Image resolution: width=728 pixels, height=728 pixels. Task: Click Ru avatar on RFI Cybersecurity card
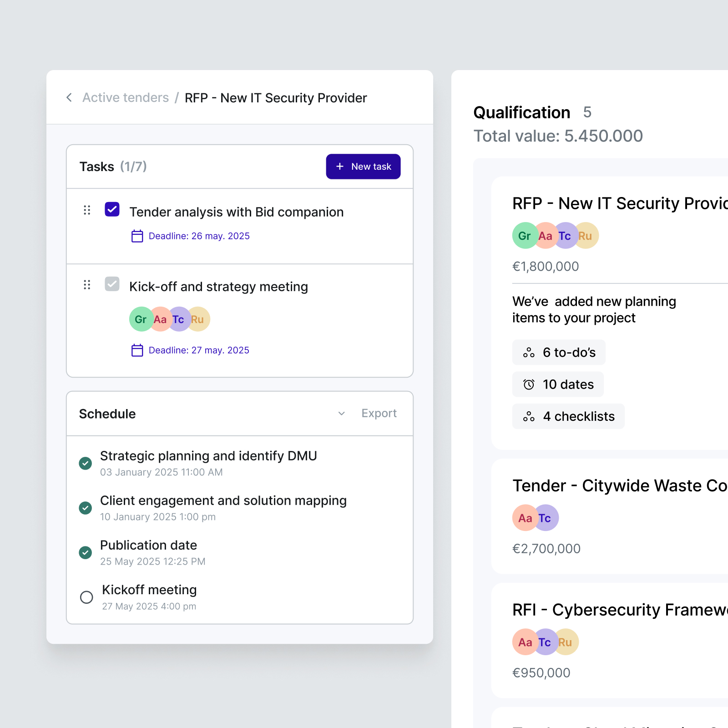pos(566,642)
